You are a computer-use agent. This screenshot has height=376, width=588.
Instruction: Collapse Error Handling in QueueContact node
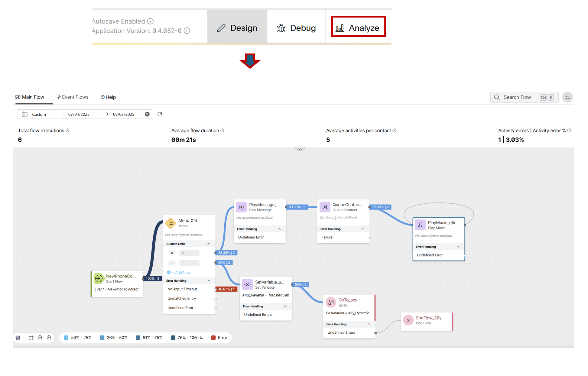click(363, 229)
